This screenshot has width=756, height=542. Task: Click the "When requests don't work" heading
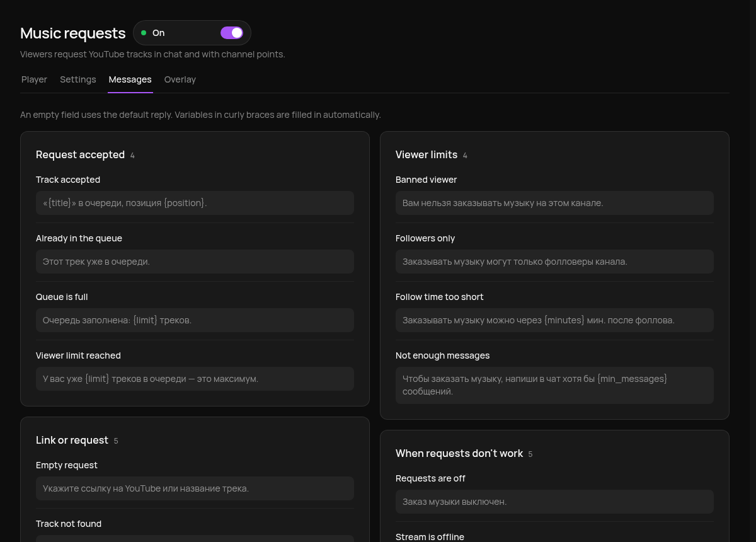[459, 453]
